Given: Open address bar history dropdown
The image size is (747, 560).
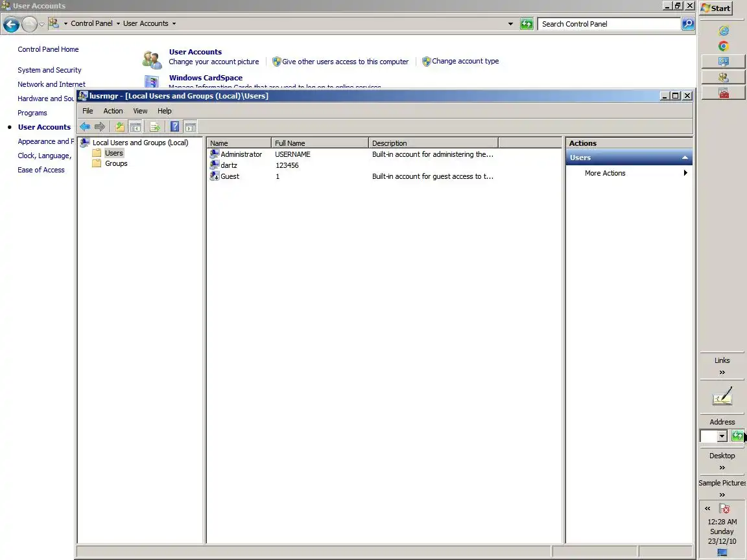Looking at the screenshot, I should pos(510,24).
